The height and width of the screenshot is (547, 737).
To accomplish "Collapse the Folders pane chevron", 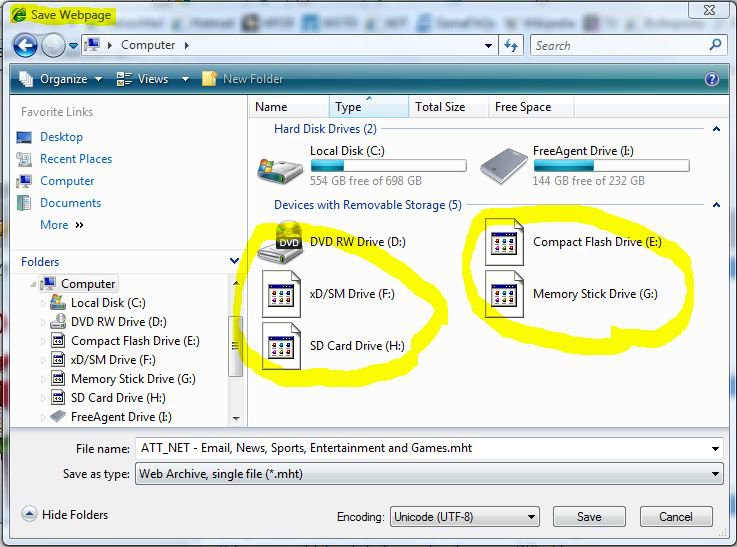I will (x=234, y=261).
